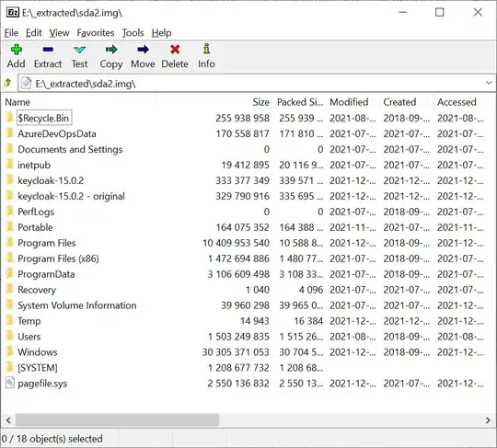Open the Tools menu
This screenshot has width=497, height=448.
tap(133, 32)
